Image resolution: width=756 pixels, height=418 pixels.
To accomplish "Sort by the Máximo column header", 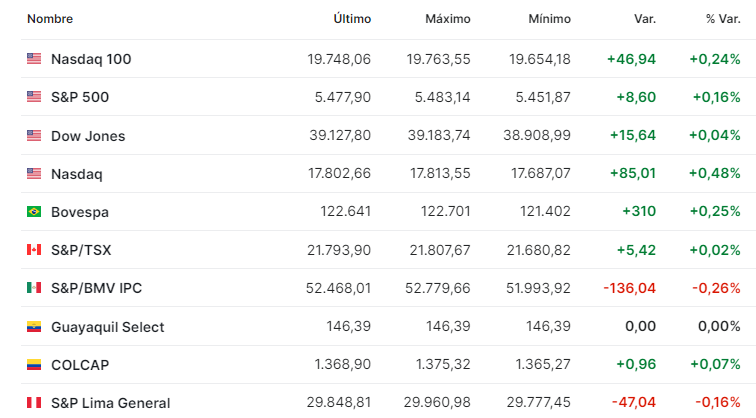I will point(448,19).
